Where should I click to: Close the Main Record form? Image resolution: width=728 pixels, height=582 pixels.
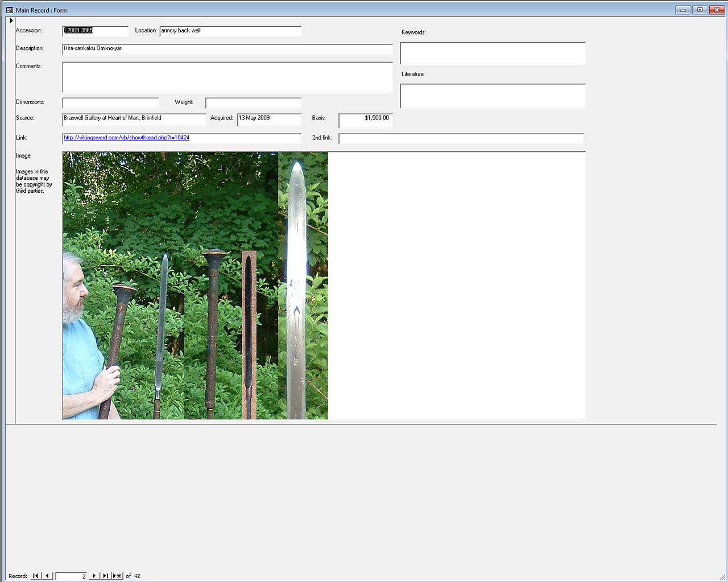point(717,10)
